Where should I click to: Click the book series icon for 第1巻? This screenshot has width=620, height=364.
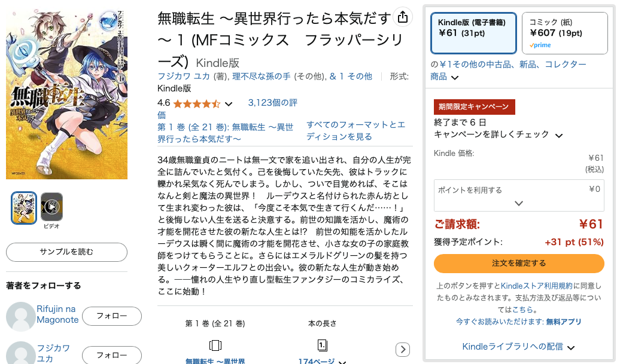(215, 345)
